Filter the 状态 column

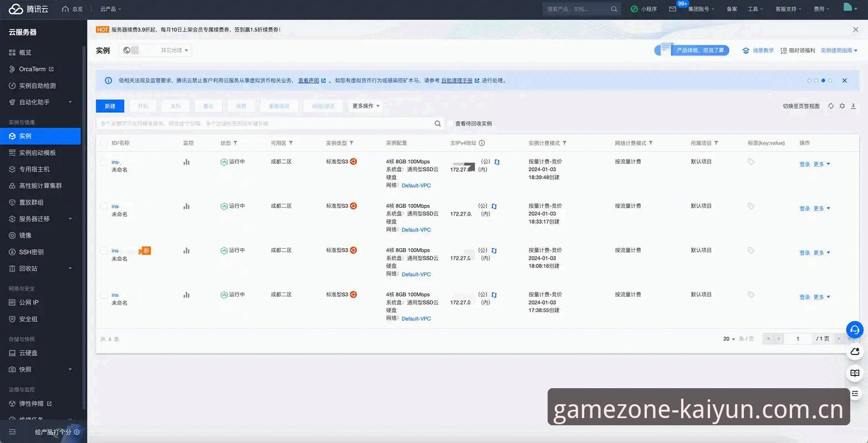(235, 143)
